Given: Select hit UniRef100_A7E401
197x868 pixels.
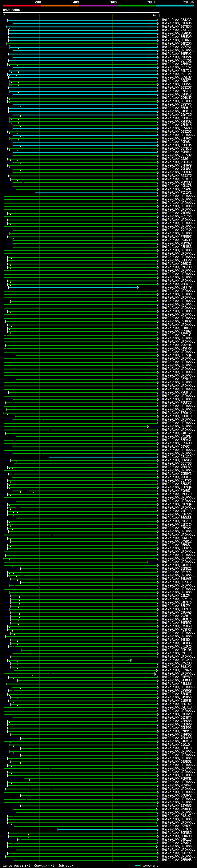Looking at the screenshot, I should tap(177, 528).
